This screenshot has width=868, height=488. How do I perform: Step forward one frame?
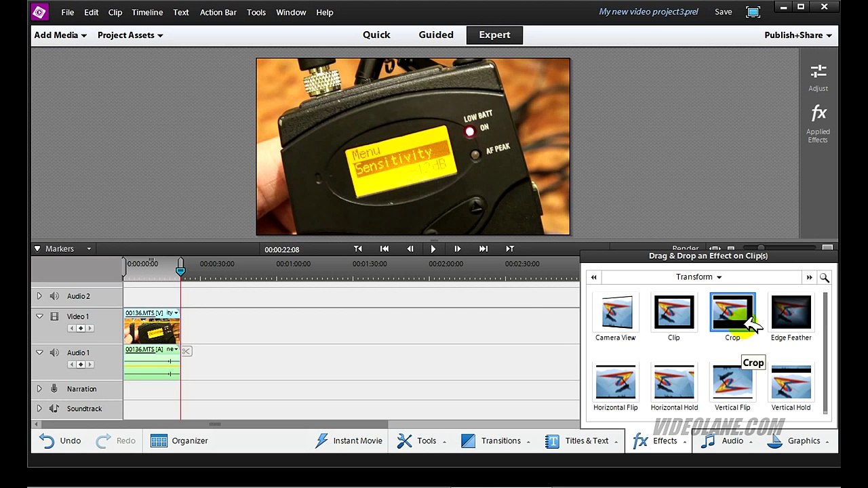click(x=457, y=249)
